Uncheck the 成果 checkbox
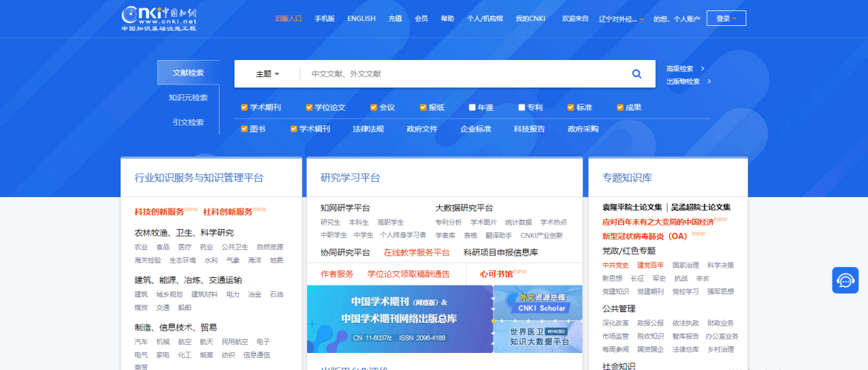The width and height of the screenshot is (868, 370). [620, 108]
